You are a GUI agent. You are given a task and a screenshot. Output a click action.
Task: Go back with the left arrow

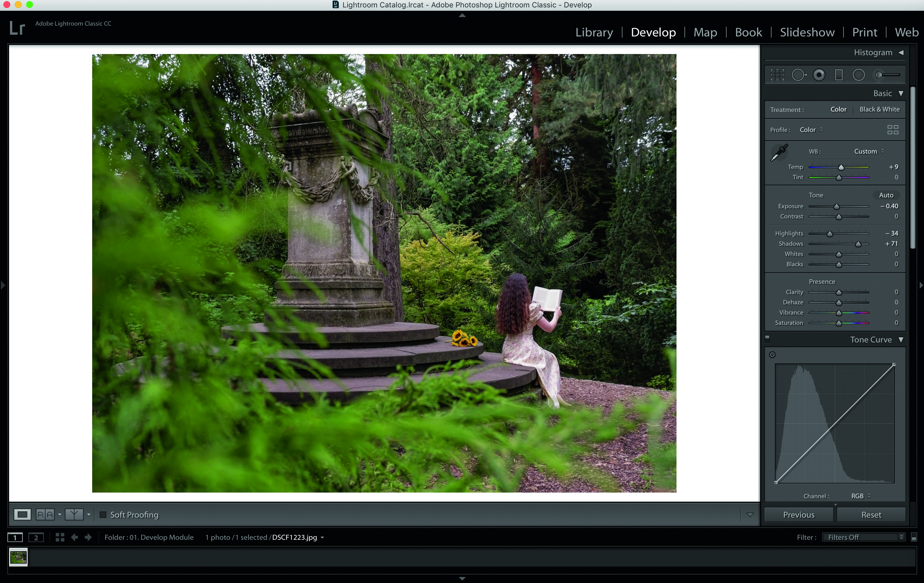tap(75, 537)
